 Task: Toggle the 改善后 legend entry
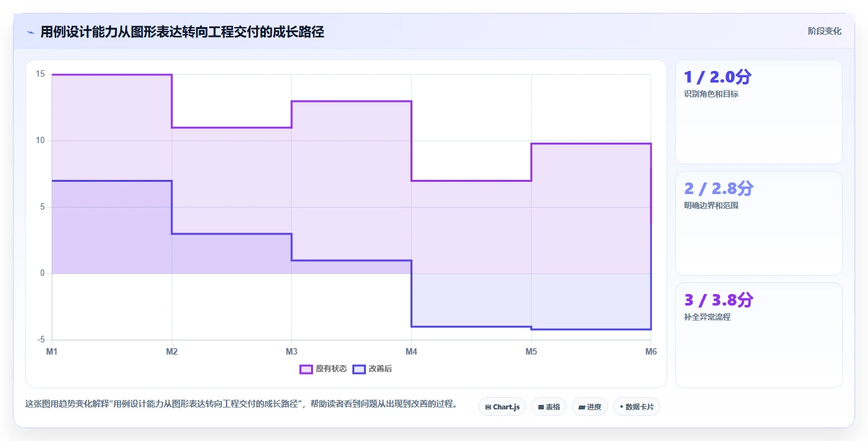coord(372,369)
